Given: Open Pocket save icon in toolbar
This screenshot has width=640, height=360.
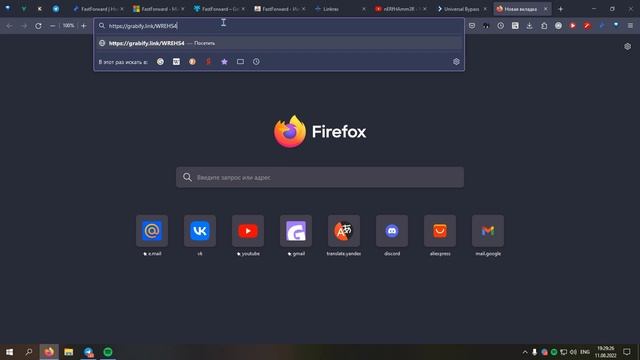Looking at the screenshot, I should (x=472, y=26).
